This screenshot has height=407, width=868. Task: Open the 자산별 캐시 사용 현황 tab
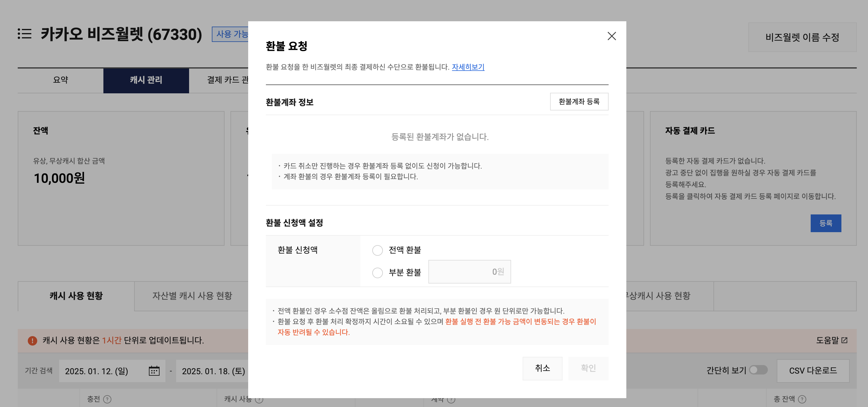pyautogui.click(x=192, y=296)
